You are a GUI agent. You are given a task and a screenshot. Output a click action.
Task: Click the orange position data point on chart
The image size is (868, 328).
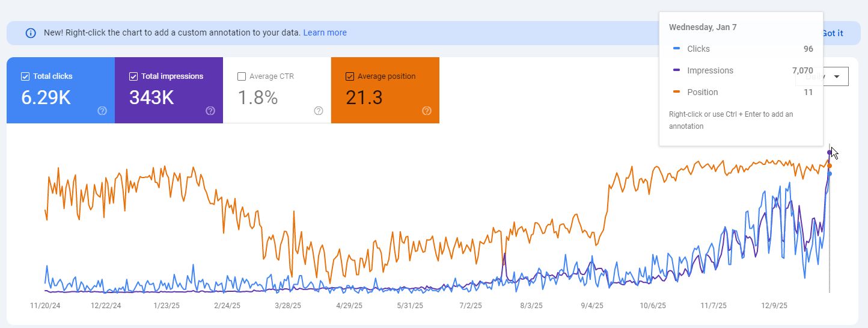point(830,166)
